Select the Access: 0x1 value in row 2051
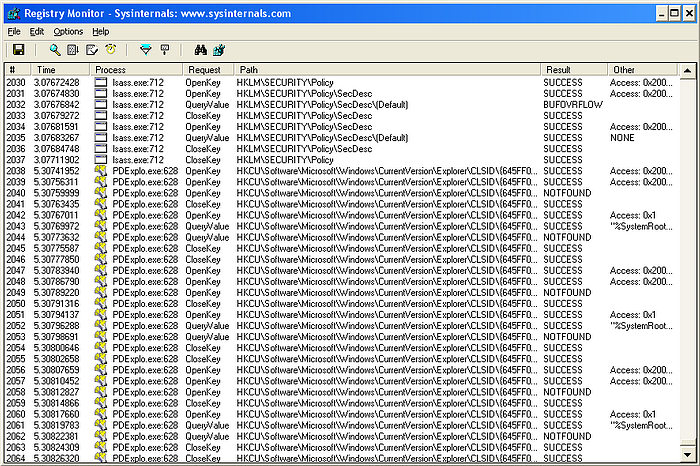This screenshot has height=466, width=700. (632, 314)
